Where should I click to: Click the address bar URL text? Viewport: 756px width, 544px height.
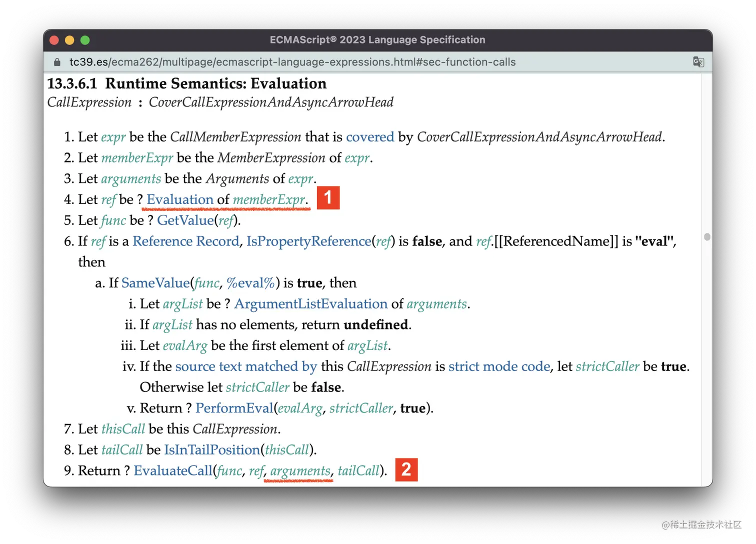point(292,62)
